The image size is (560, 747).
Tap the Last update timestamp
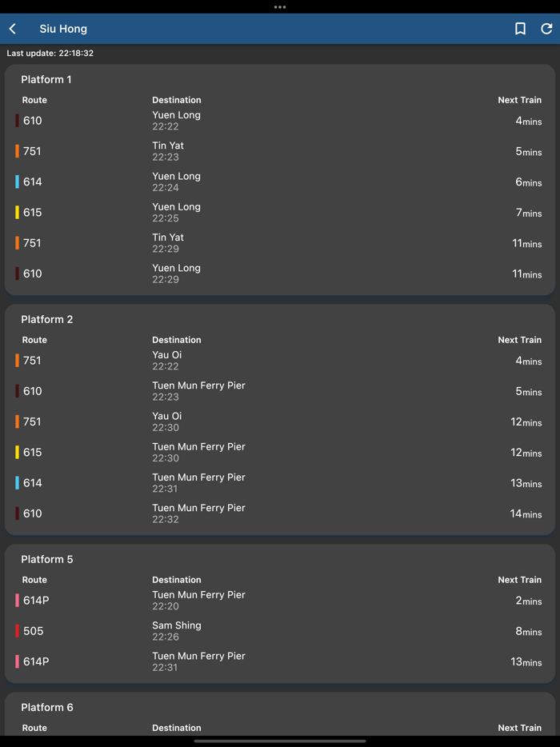pyautogui.click(x=50, y=54)
